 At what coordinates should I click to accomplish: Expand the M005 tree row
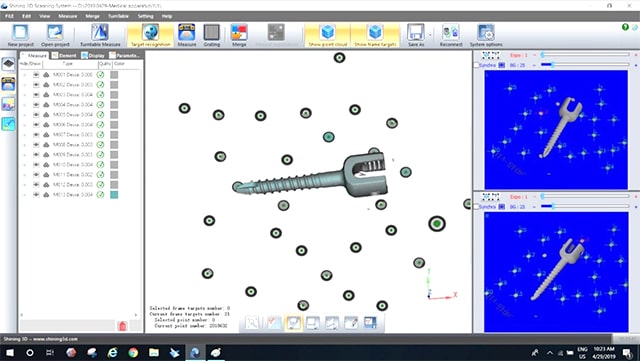click(x=24, y=115)
